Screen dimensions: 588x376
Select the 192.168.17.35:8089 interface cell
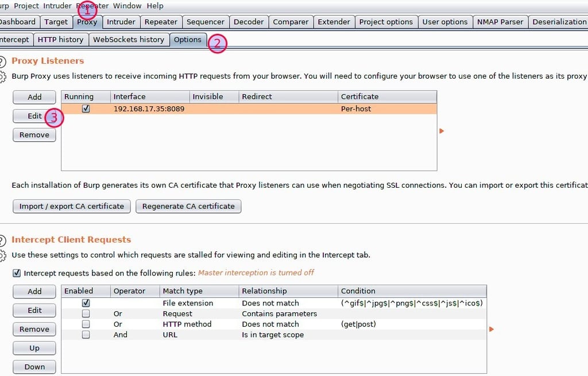pos(149,108)
